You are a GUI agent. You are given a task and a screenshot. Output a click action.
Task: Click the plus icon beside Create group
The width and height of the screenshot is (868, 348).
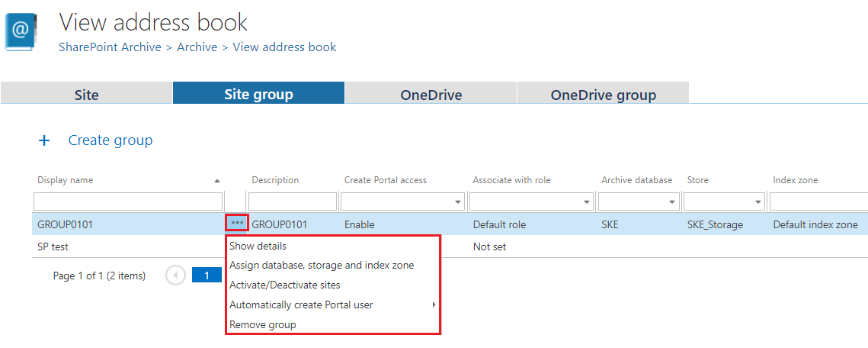44,140
